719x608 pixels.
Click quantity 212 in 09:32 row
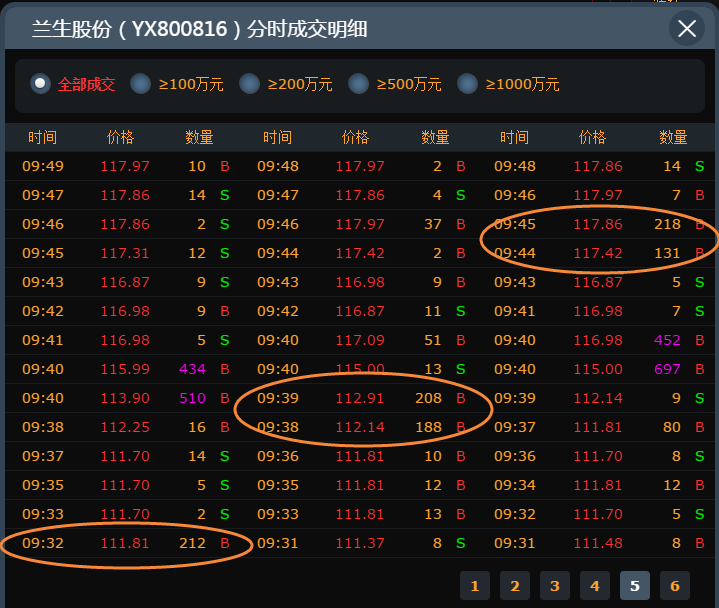tap(192, 543)
